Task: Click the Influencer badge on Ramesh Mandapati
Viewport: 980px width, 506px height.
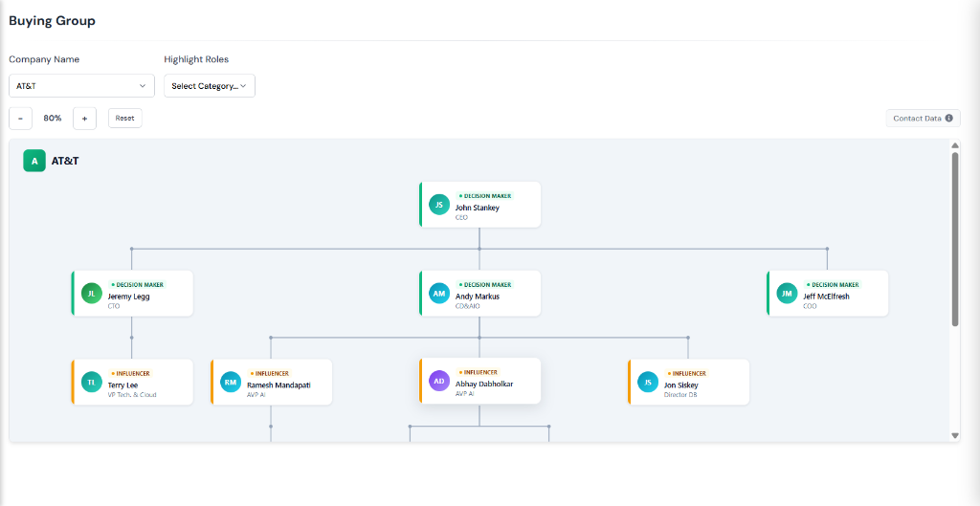Action: click(269, 373)
